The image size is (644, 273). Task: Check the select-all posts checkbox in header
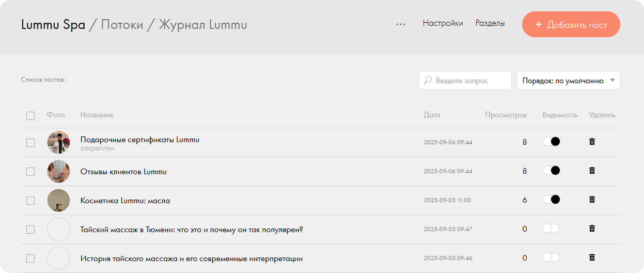pyautogui.click(x=30, y=115)
